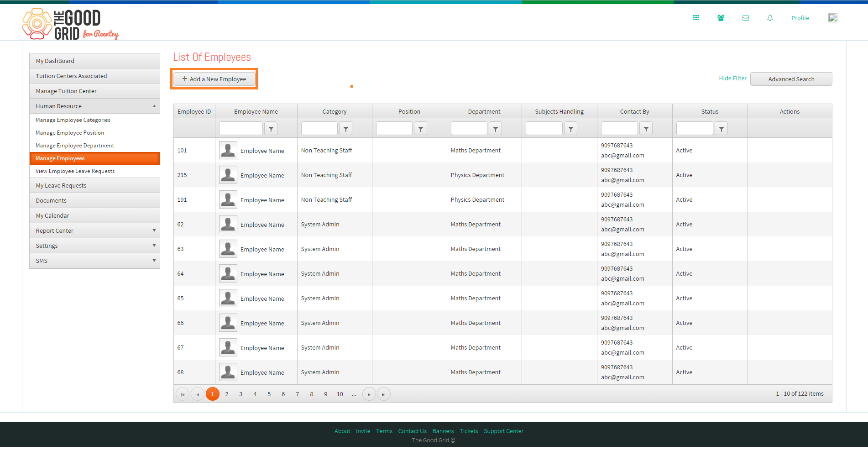The width and height of the screenshot is (868, 450).
Task: Click avatar of employee 215
Action: point(228,175)
